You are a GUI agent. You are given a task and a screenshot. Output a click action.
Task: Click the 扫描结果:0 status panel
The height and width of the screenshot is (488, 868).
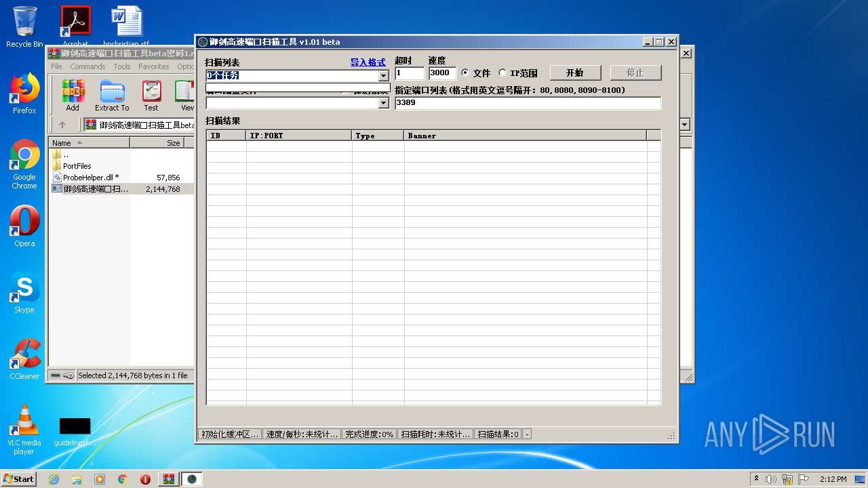[x=498, y=434]
